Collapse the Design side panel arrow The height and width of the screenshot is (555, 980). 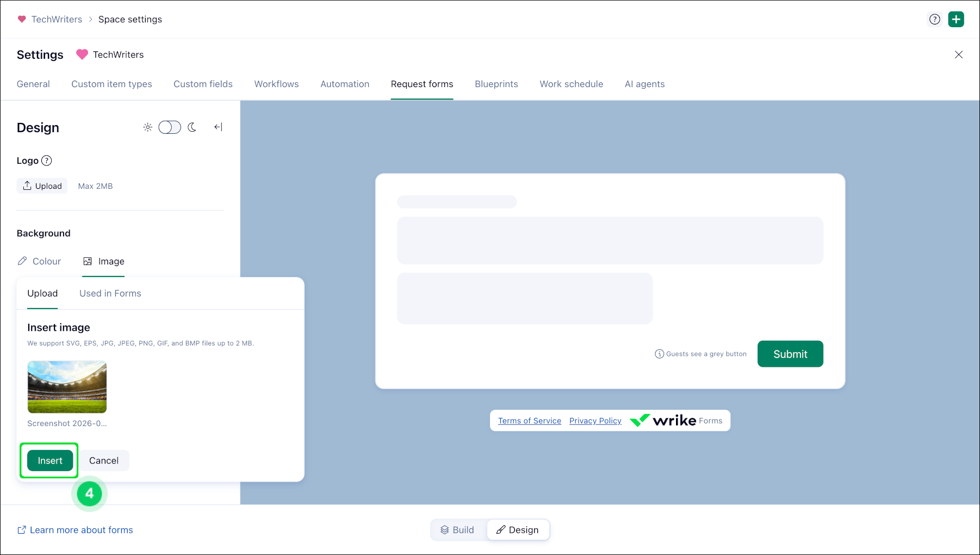pos(218,127)
